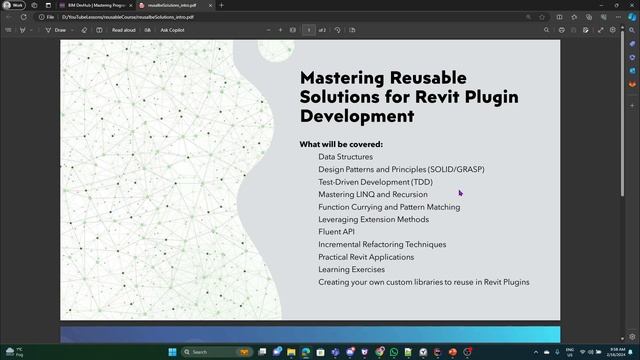Open a new browser tab
Image resolution: width=640 pixels, height=360 pixels.
pyautogui.click(x=222, y=5)
